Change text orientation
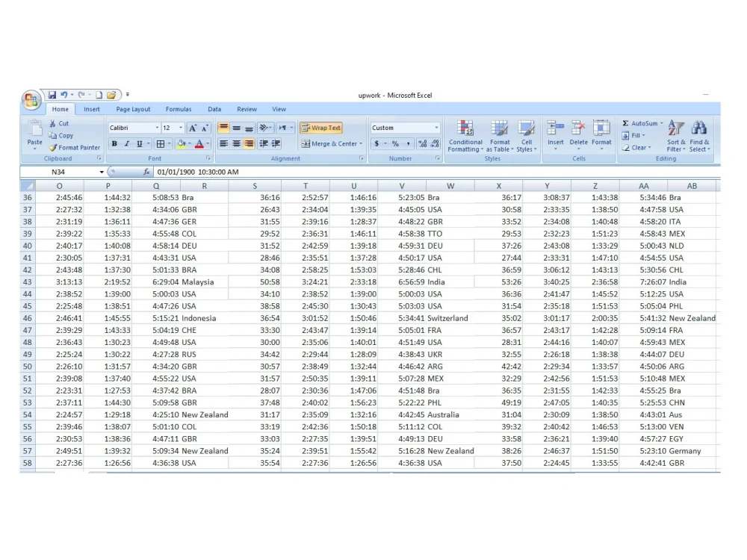This screenshot has width=747, height=560. [264, 128]
